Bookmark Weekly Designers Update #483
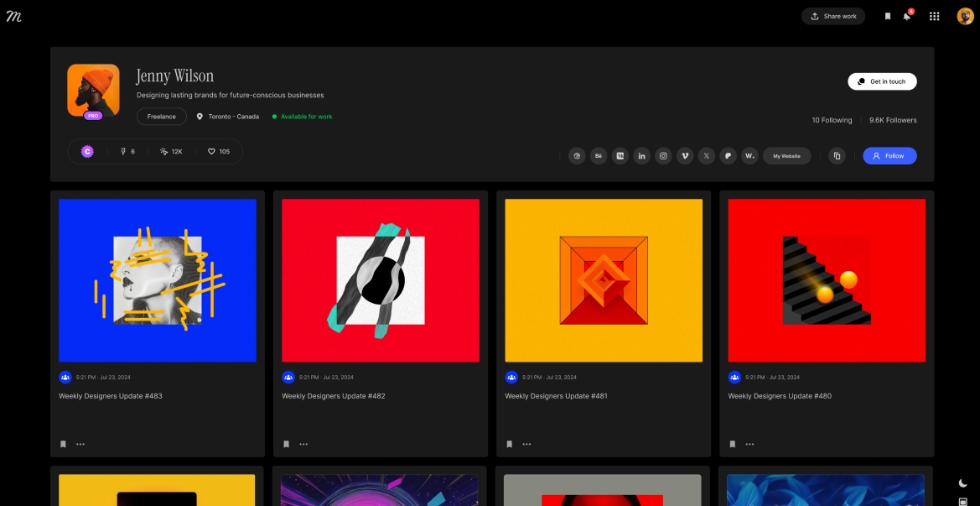The height and width of the screenshot is (506, 980). (63, 444)
